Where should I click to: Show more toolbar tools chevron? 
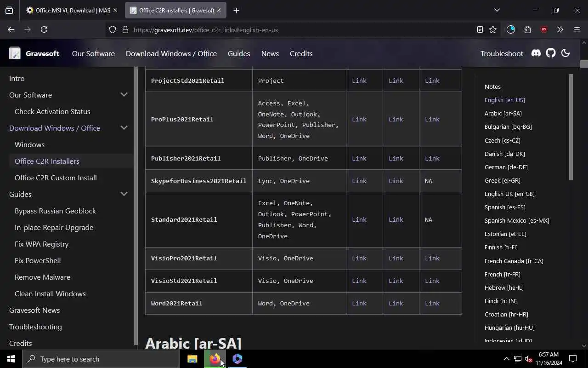[560, 29]
